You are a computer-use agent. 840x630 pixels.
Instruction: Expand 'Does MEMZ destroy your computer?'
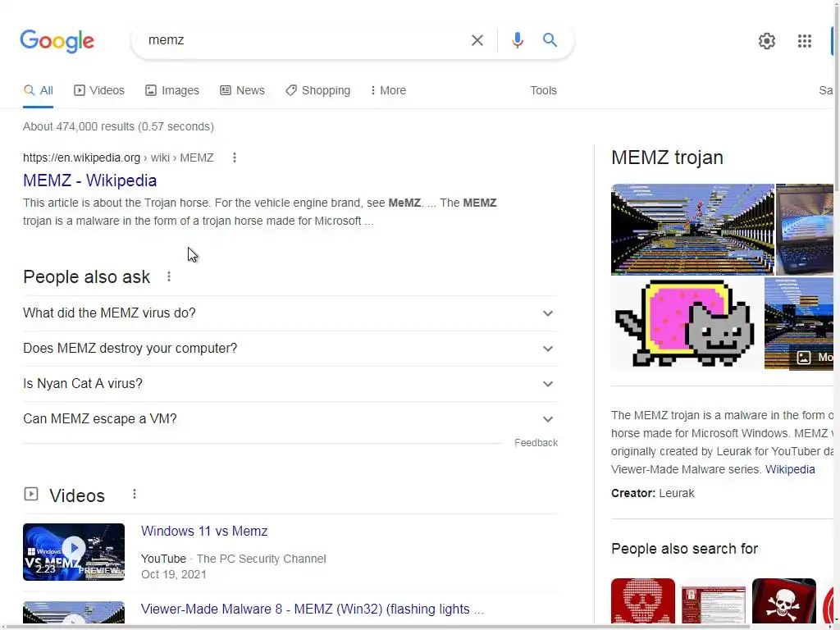pos(290,348)
